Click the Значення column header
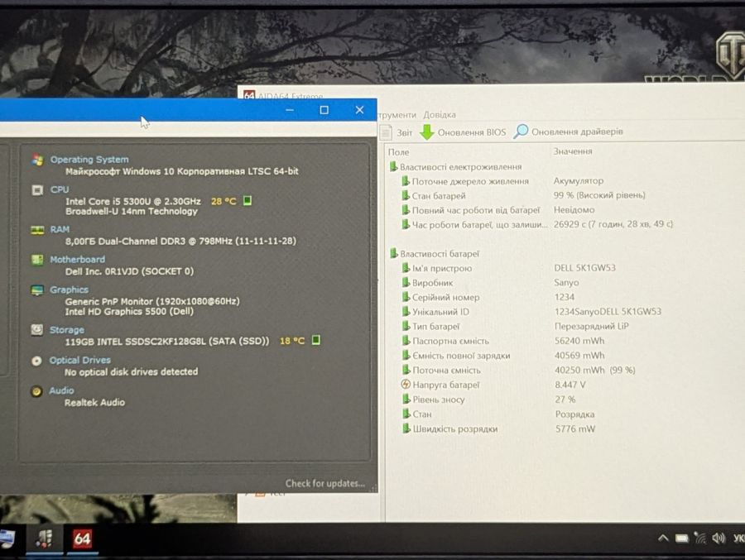 (x=573, y=151)
